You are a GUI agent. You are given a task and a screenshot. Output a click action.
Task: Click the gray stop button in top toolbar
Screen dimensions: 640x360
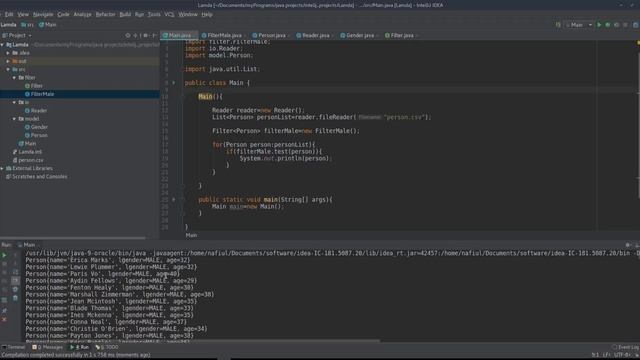tap(625, 25)
